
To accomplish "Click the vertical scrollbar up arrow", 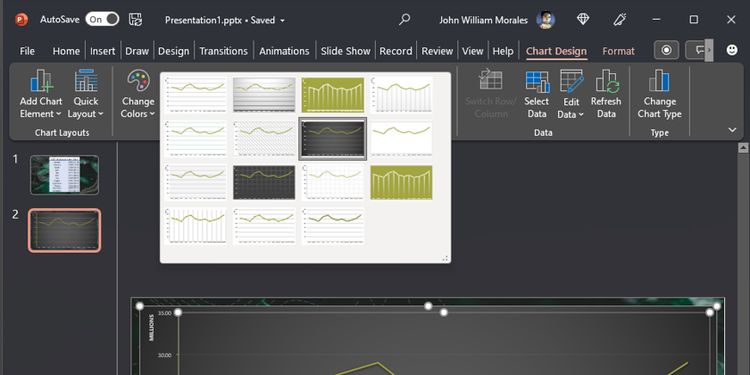I will [x=743, y=148].
